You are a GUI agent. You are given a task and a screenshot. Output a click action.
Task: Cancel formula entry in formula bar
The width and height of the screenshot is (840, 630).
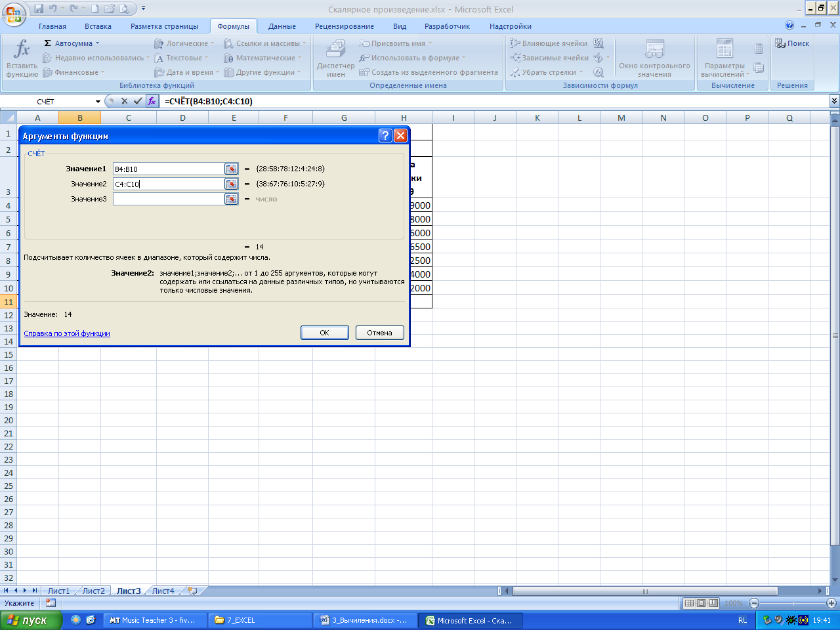point(124,101)
